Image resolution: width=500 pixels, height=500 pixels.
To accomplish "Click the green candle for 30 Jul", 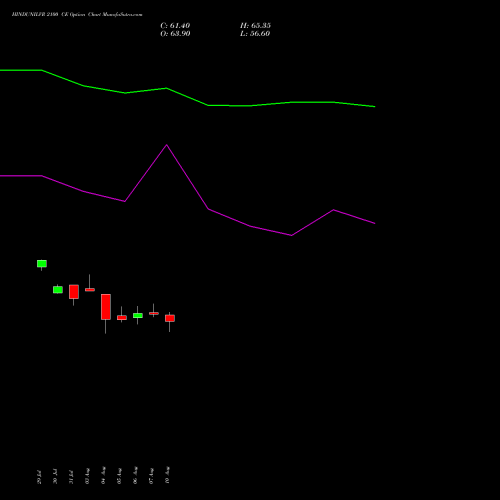I will (58, 290).
